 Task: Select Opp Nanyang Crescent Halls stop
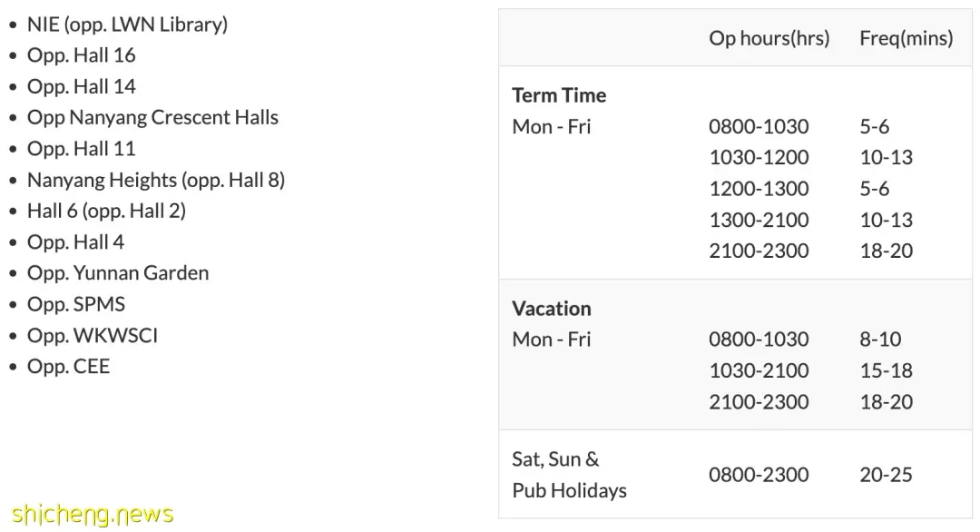click(x=152, y=117)
